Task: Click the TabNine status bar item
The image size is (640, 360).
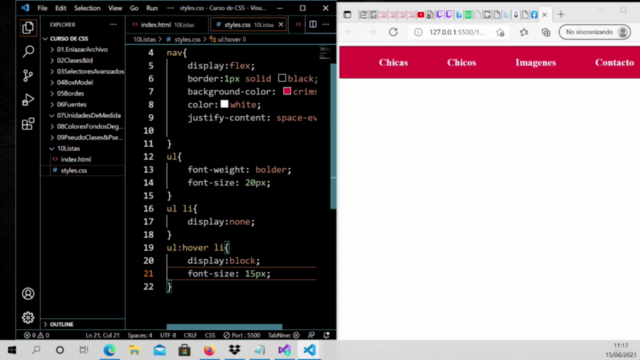Action: (283, 335)
